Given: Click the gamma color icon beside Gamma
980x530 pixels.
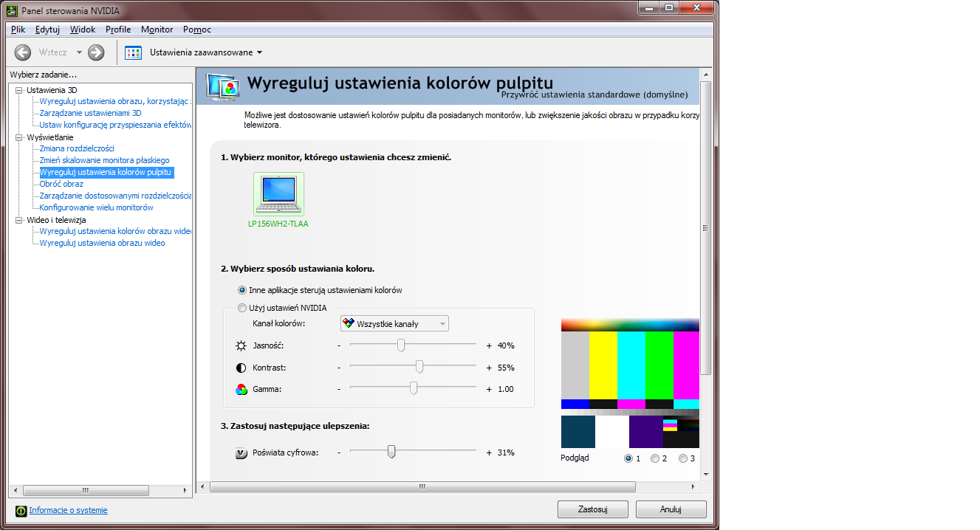Looking at the screenshot, I should coord(241,389).
